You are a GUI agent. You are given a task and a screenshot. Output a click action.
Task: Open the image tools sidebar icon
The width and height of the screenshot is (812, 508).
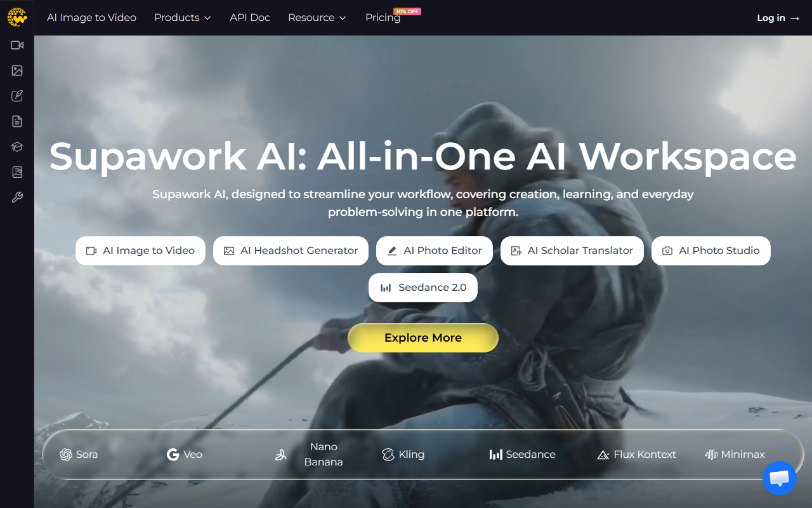[x=17, y=70]
